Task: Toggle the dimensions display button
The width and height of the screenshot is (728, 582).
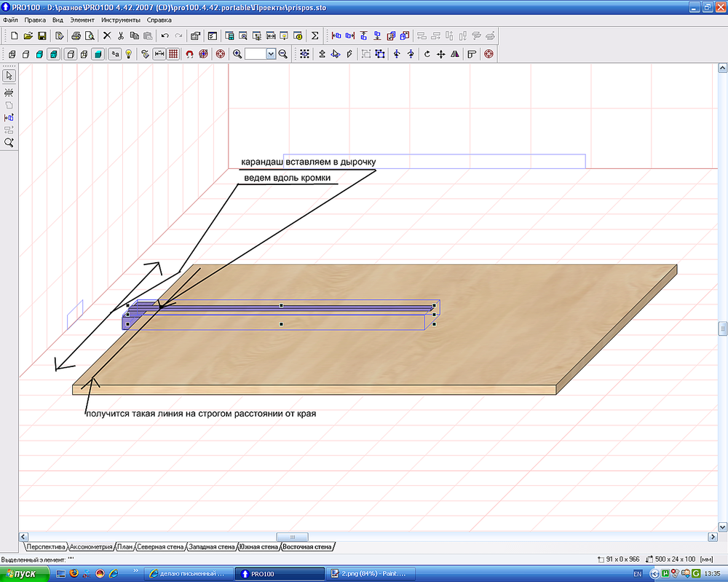Action: 159,54
